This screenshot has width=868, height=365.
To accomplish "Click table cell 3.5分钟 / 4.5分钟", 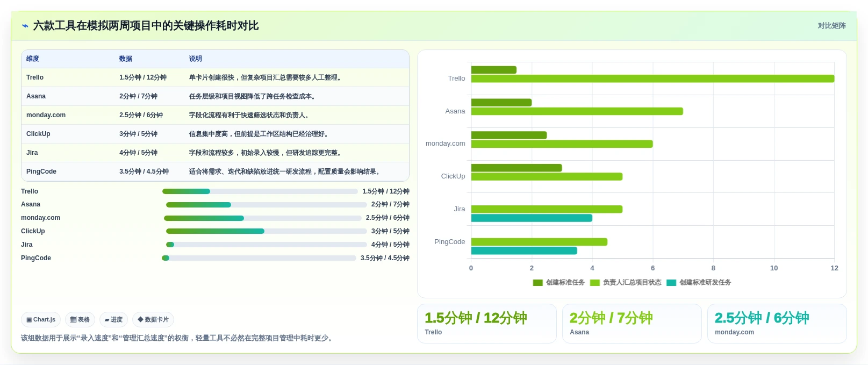I will coord(144,171).
